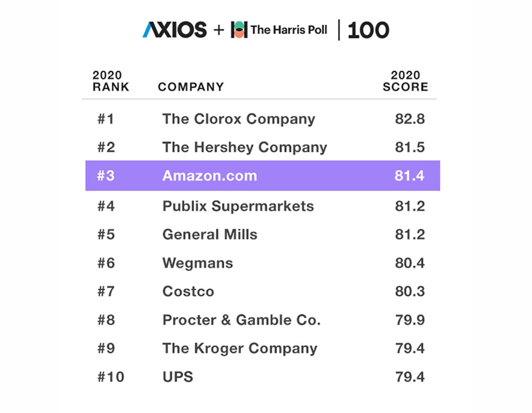Viewport: 532px width, 413px height.
Task: Open The Hershey Company entry
Action: click(244, 147)
